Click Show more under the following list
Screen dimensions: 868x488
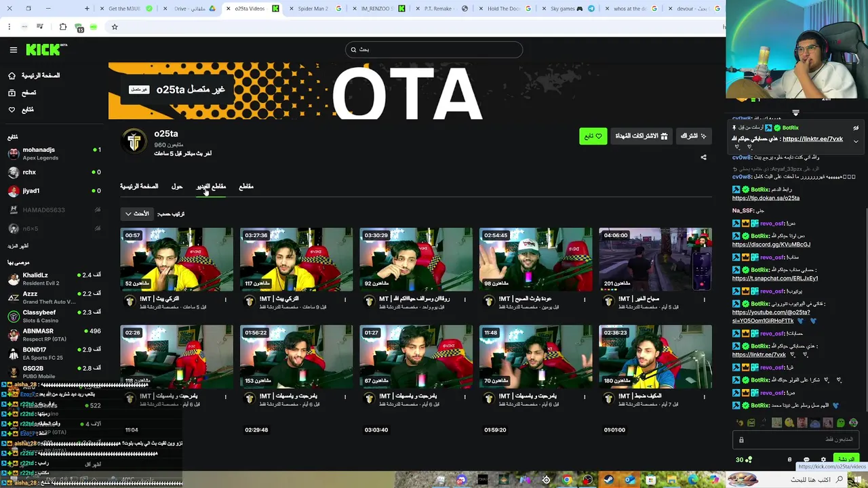18,246
